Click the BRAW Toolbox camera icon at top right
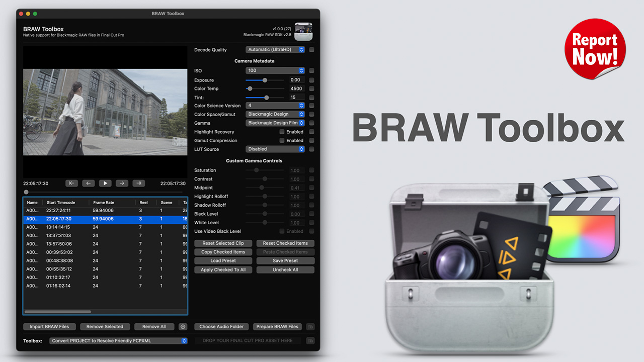 (304, 31)
